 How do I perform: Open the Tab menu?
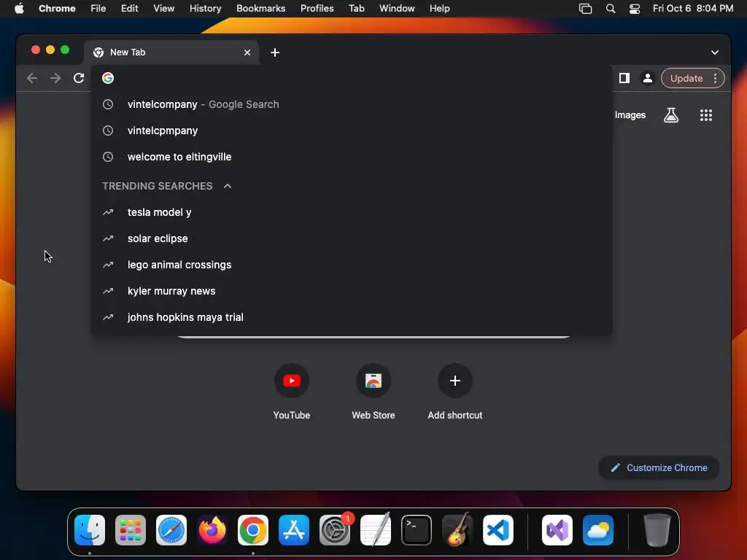[x=356, y=8]
